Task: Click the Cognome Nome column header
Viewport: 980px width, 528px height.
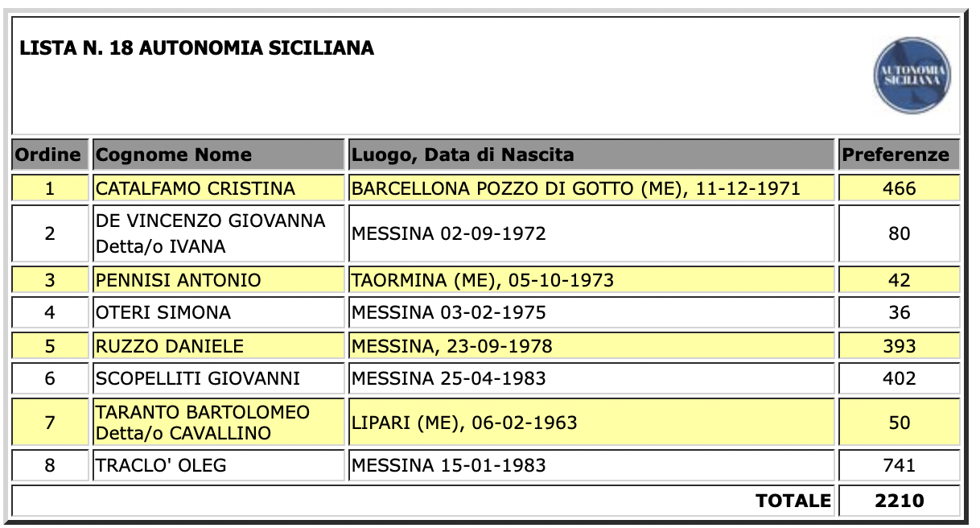Action: click(174, 155)
